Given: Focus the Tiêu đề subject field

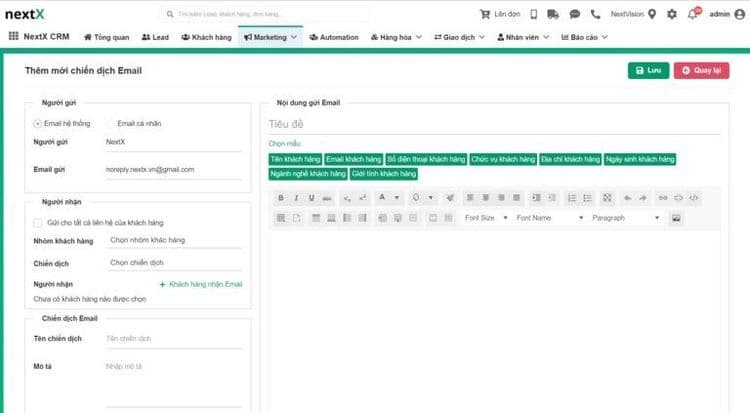Looking at the screenshot, I should pos(494,124).
